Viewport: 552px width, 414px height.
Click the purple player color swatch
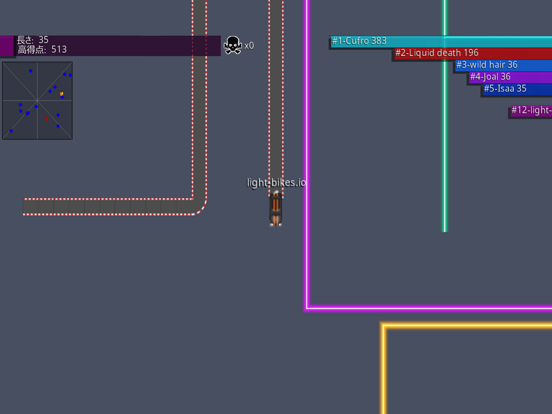click(x=7, y=46)
